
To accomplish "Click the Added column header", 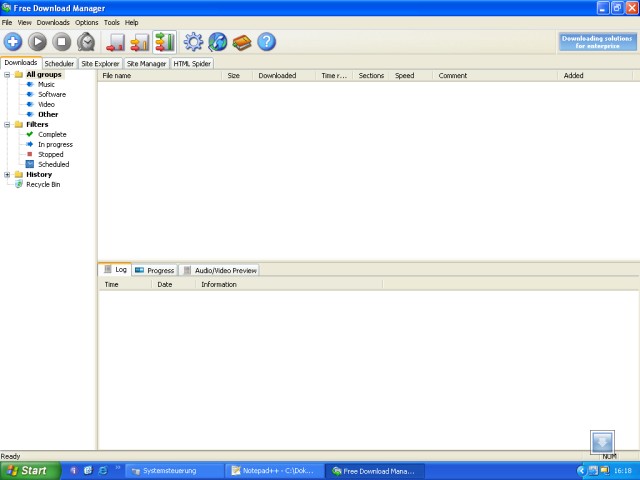I will 595,76.
